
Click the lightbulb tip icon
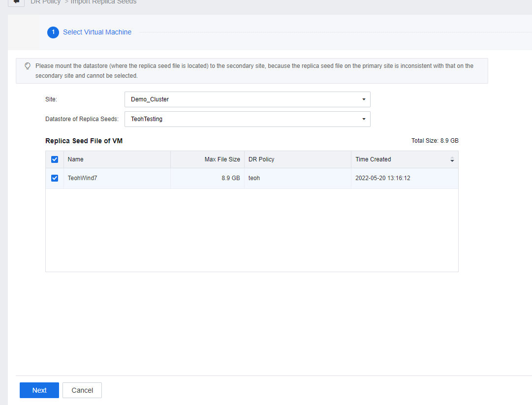(28, 66)
